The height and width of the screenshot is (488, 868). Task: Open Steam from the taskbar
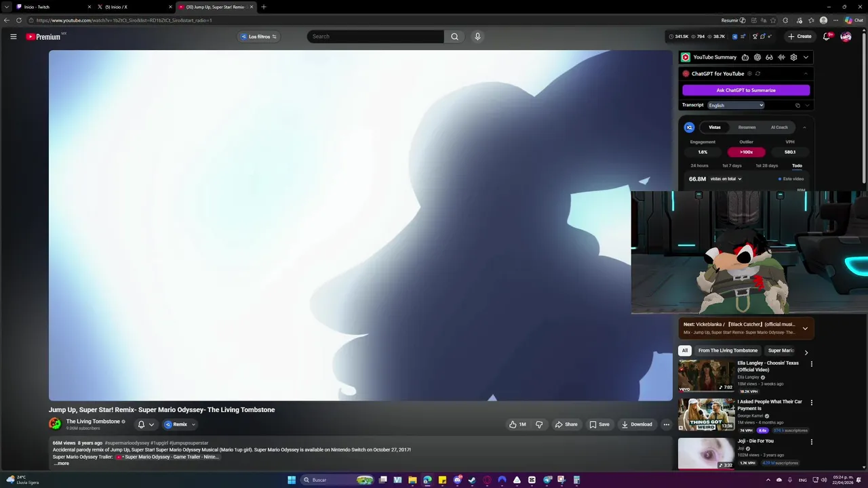coord(472,480)
